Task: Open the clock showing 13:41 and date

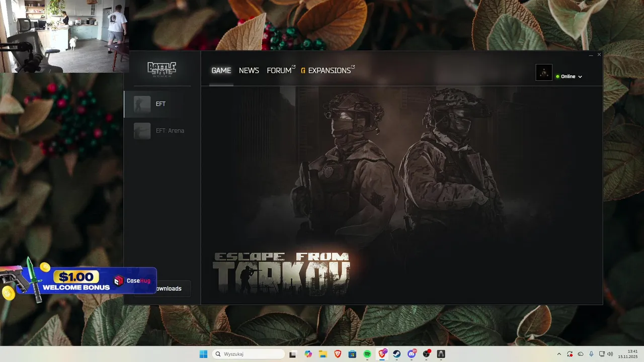Action: coord(628,354)
